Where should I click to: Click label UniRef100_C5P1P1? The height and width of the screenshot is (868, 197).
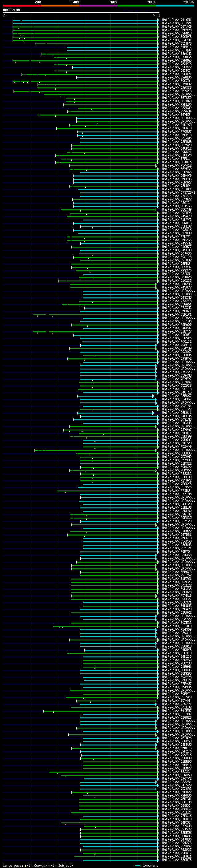click(176, 315)
